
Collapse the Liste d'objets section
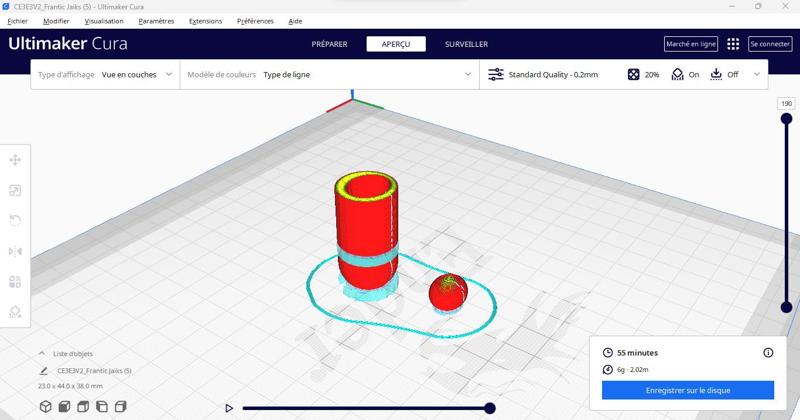[42, 353]
